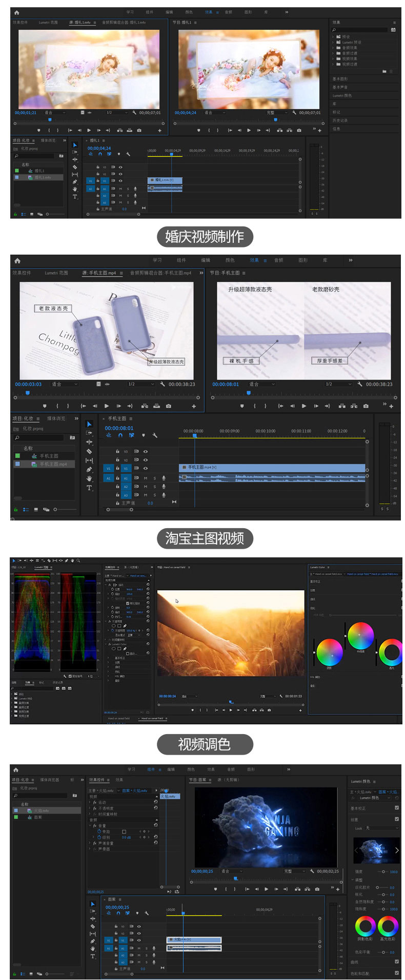The height and width of the screenshot is (980, 405).
Task: Toggle snap magnet in 手机主图 timeline header
Action: [x=120, y=435]
